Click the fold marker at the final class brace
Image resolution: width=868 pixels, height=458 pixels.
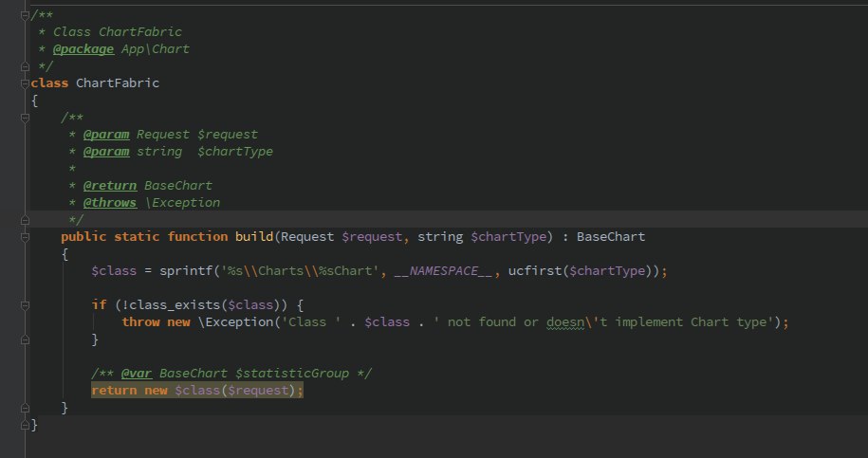coord(25,425)
